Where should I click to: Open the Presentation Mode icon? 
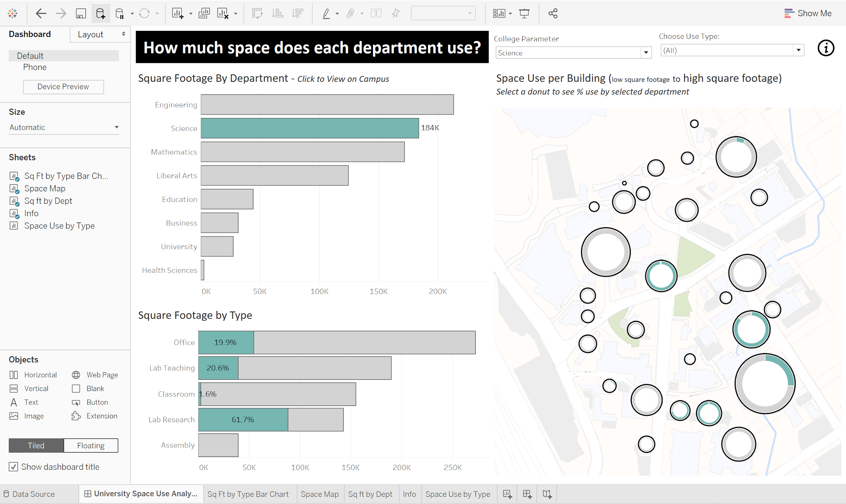(x=524, y=14)
